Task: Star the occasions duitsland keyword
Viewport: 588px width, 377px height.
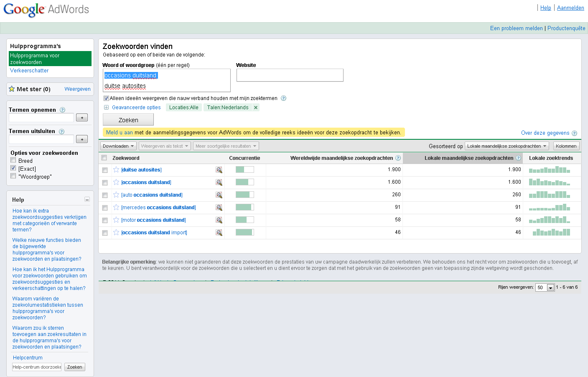Action: (116, 182)
